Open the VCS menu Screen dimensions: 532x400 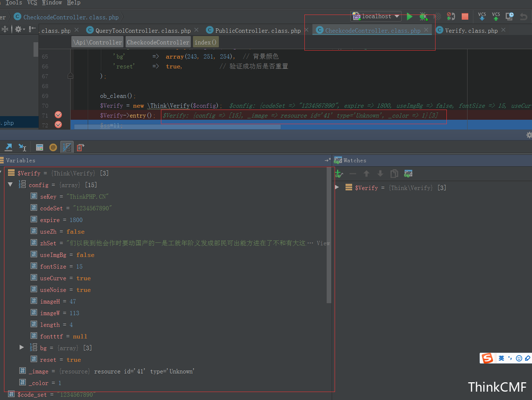coord(32,3)
